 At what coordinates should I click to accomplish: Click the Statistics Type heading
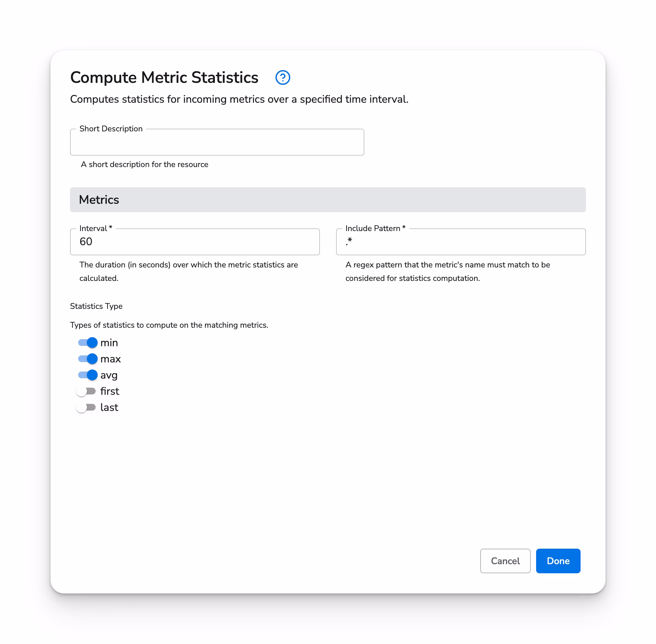(x=96, y=306)
